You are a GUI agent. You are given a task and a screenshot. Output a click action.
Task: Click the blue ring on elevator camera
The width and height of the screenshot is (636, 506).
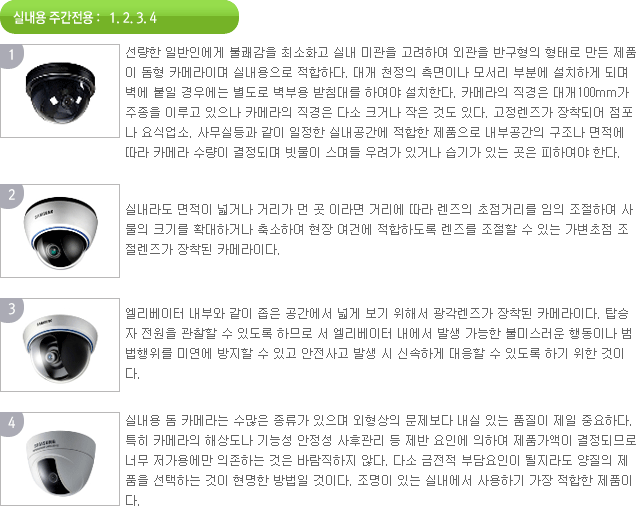[x=60, y=337]
